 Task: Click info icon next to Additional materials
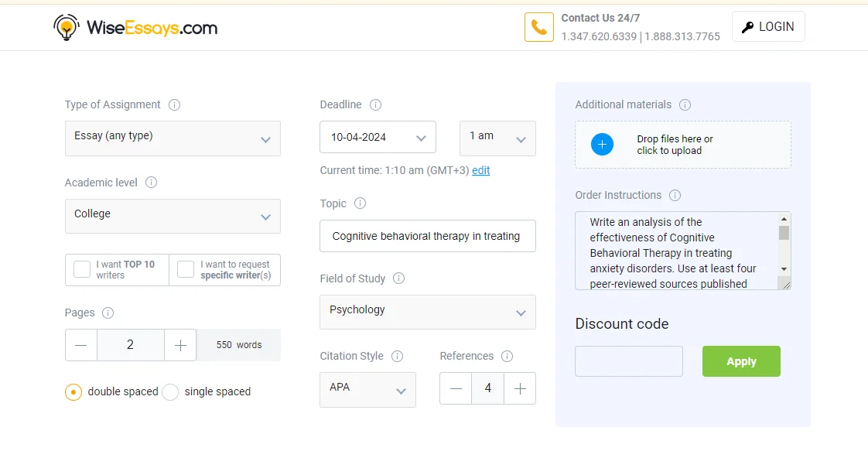(x=685, y=104)
